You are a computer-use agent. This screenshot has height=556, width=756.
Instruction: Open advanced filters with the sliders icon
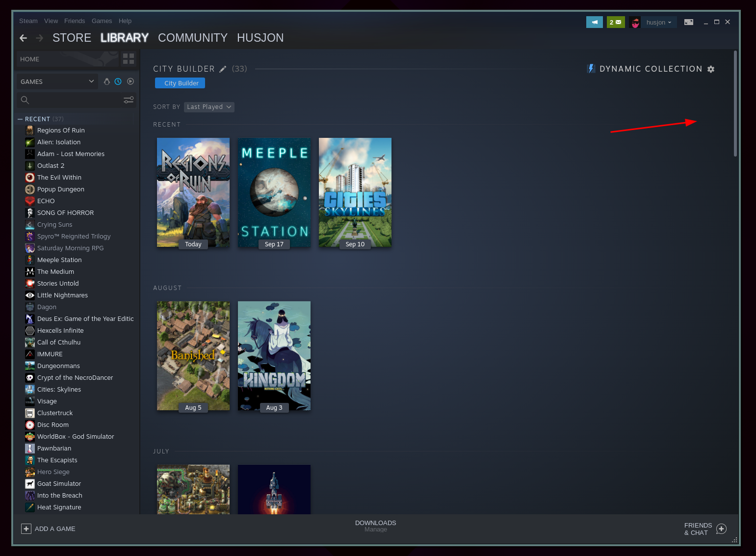pyautogui.click(x=129, y=100)
